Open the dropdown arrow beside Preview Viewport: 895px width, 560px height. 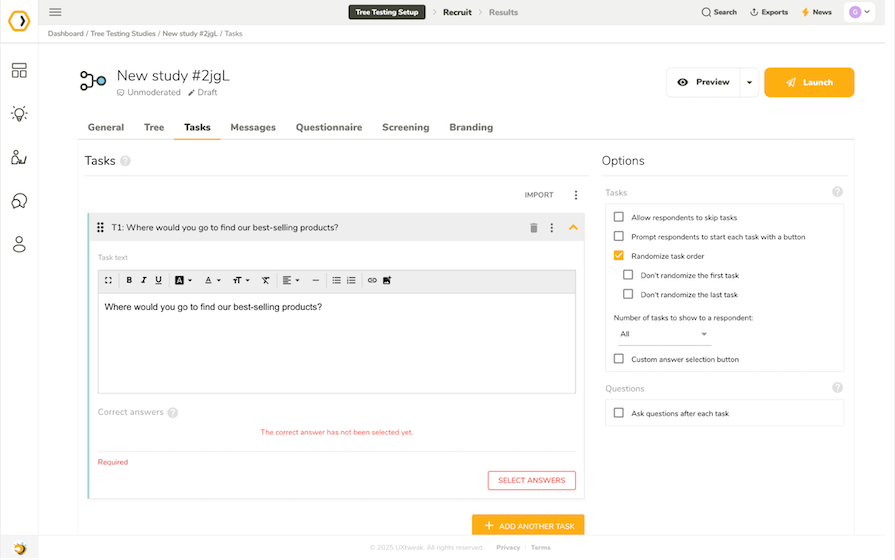tap(748, 83)
